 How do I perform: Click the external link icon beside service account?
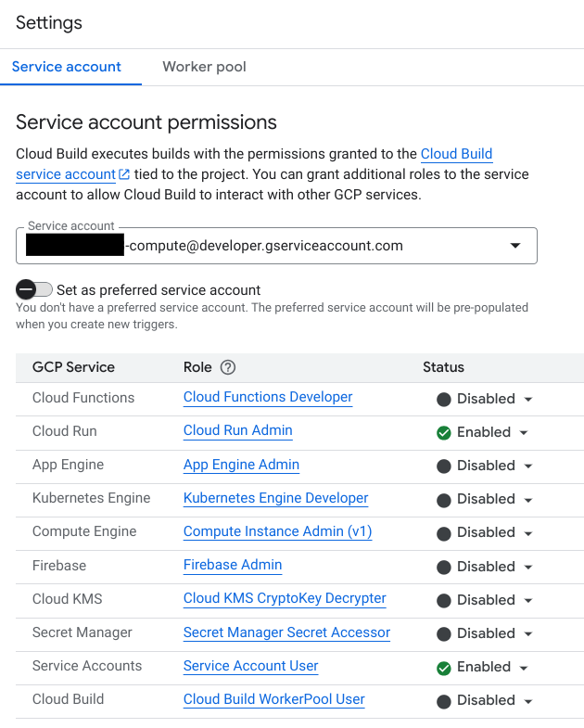point(124,174)
